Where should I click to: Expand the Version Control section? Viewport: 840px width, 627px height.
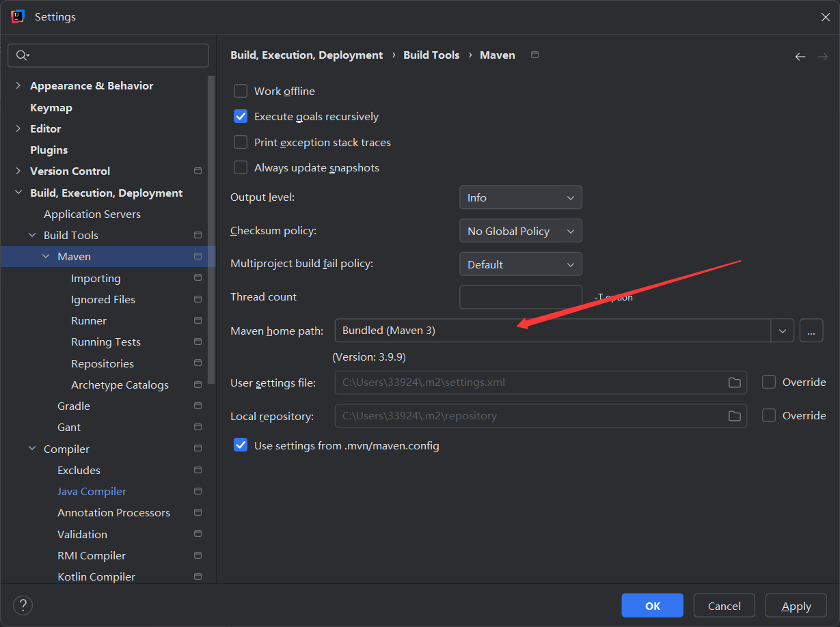click(x=18, y=171)
